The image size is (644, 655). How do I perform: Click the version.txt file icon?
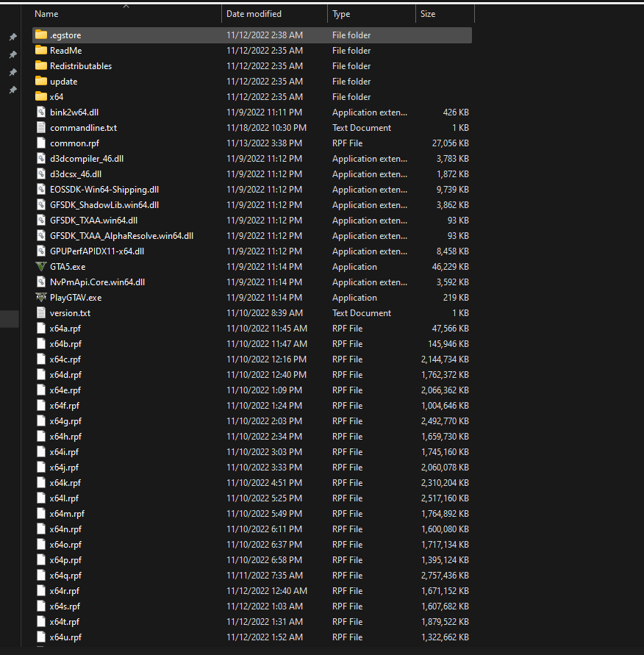coord(40,312)
